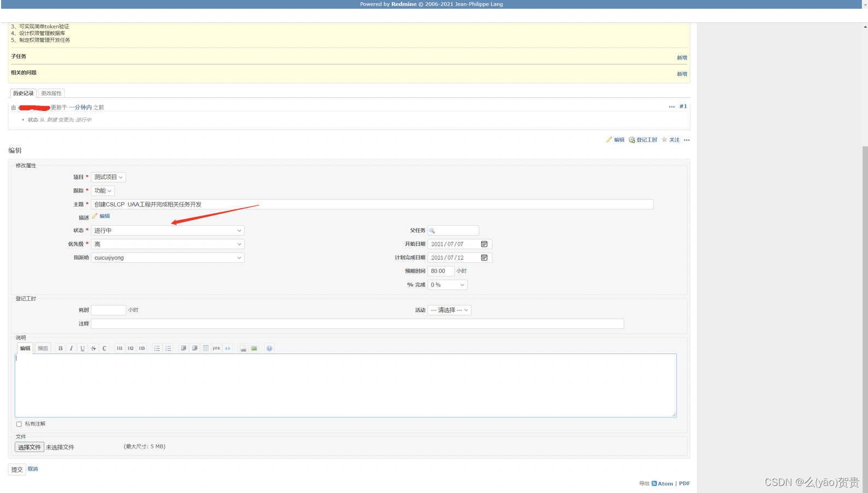Viewport: 868px width, 493px height.
Task: Click the 编辑 edit link above the form
Action: pos(615,140)
